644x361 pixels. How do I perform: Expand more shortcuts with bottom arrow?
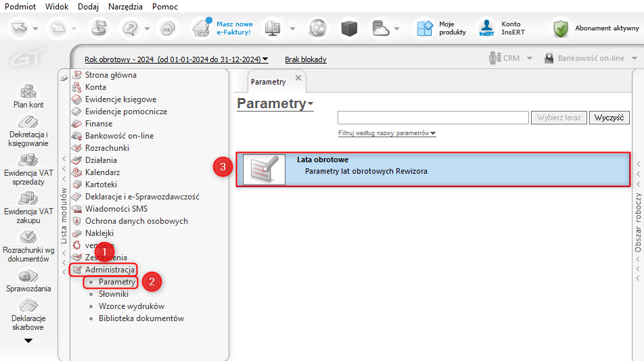28,341
